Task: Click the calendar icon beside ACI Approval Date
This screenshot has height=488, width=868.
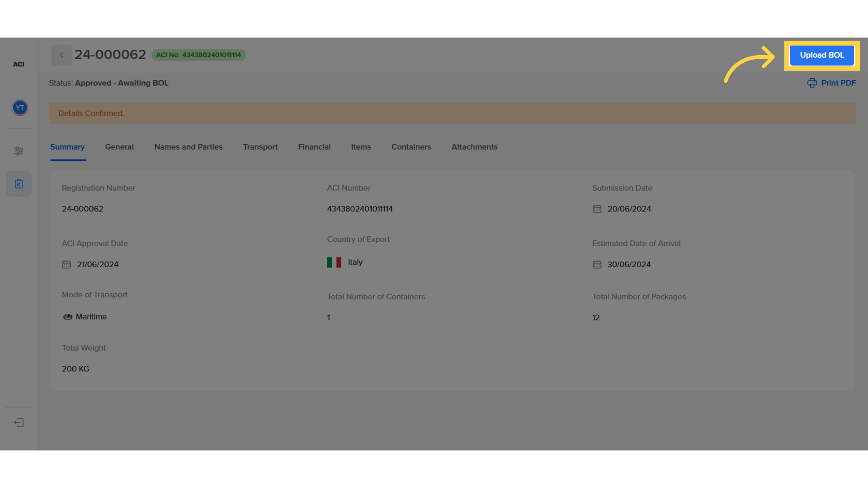Action: (x=66, y=264)
